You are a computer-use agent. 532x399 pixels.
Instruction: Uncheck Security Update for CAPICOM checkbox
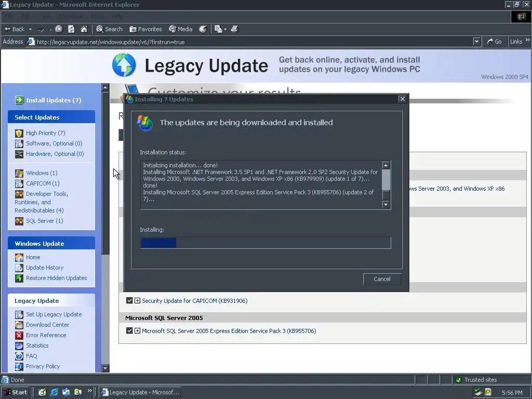(x=129, y=301)
